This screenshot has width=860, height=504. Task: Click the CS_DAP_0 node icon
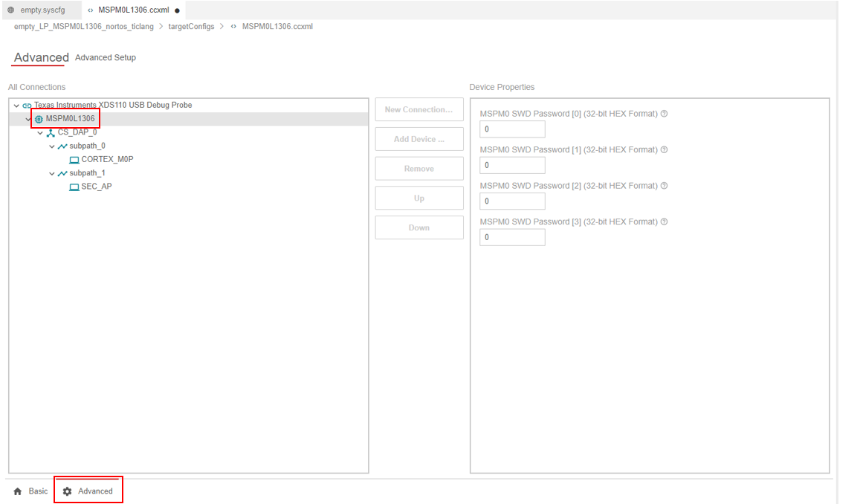[51, 133]
